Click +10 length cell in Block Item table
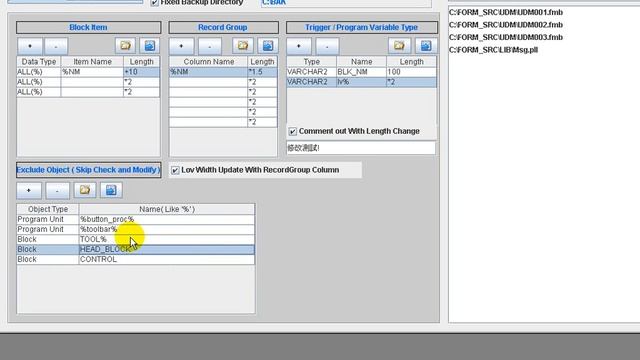640x360 pixels. 142,72
